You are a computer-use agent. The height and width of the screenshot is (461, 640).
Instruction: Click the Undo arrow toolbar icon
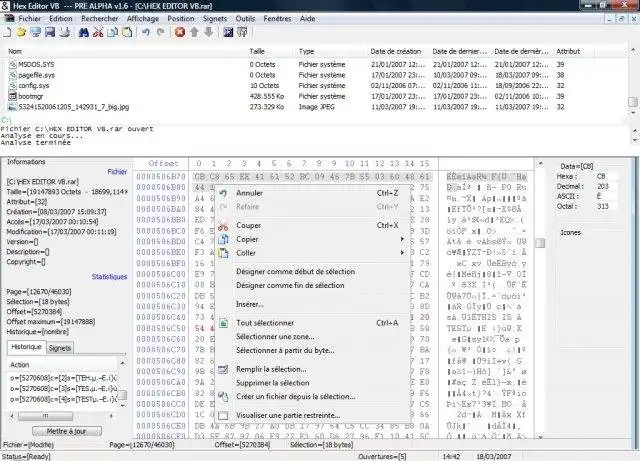click(x=146, y=32)
